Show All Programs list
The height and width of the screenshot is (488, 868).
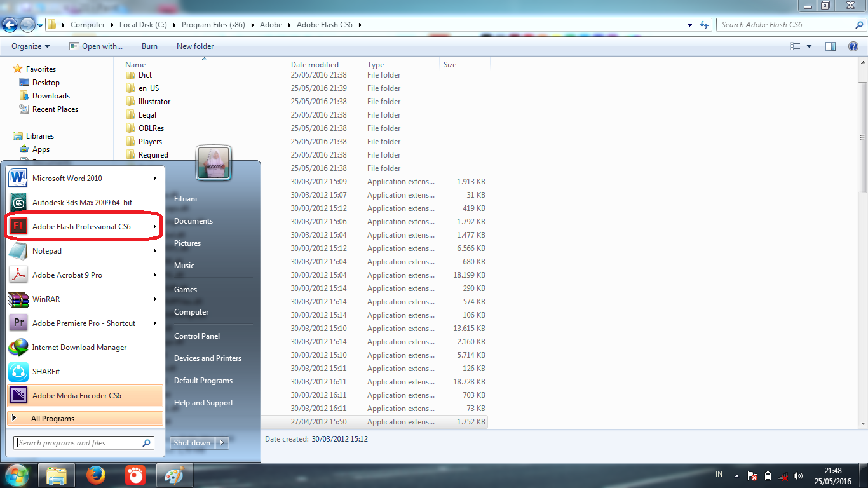[x=85, y=419]
